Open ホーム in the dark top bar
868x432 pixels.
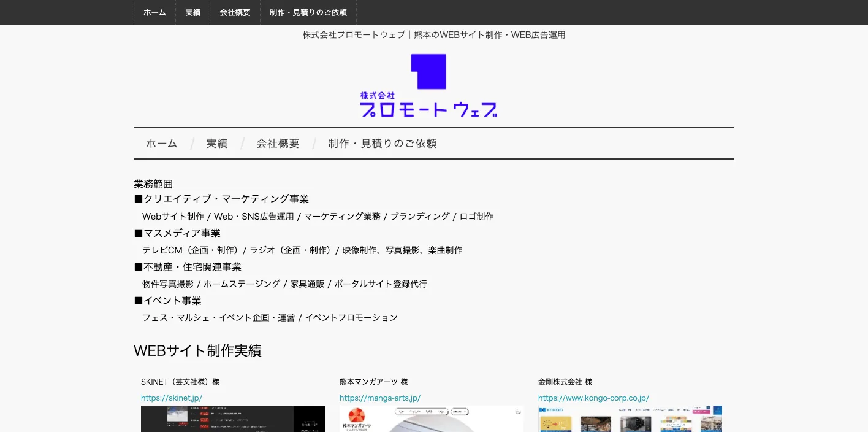pos(154,12)
